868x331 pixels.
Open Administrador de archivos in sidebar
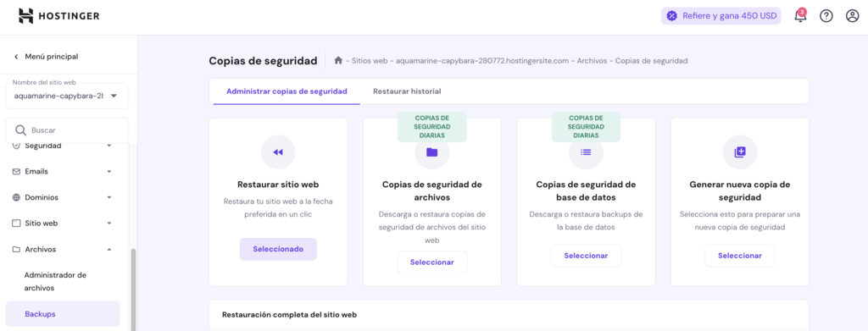55,281
